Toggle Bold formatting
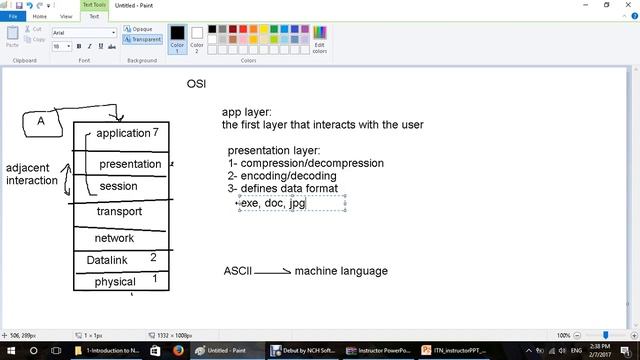 79,47
